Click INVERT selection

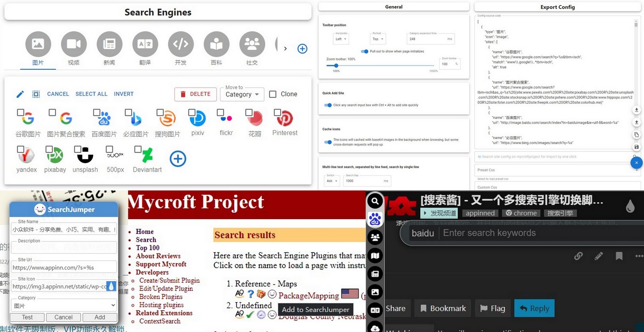point(124,94)
